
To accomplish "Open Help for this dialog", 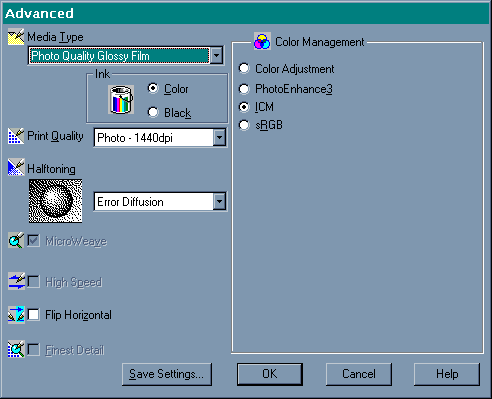I will tap(447, 374).
